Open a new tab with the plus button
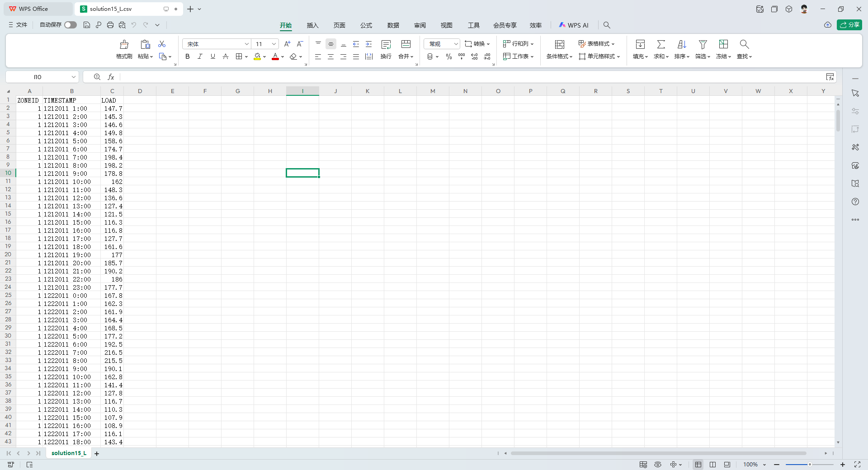 click(190, 9)
